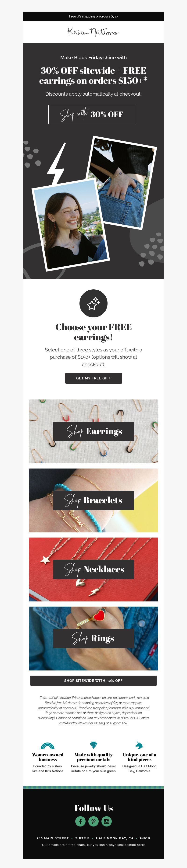Click the Free US shipping top banner
This screenshot has width=187, height=868.
tap(93, 16)
